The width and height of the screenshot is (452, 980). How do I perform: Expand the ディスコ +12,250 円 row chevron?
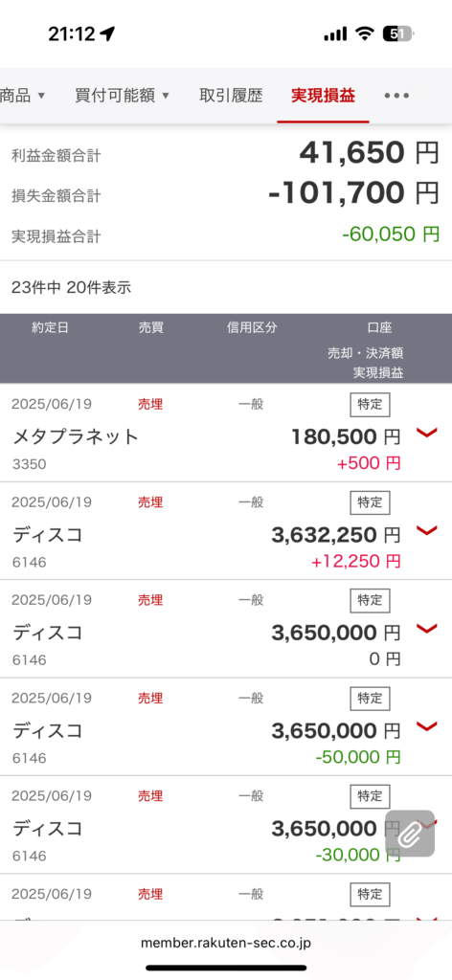[x=426, y=531]
